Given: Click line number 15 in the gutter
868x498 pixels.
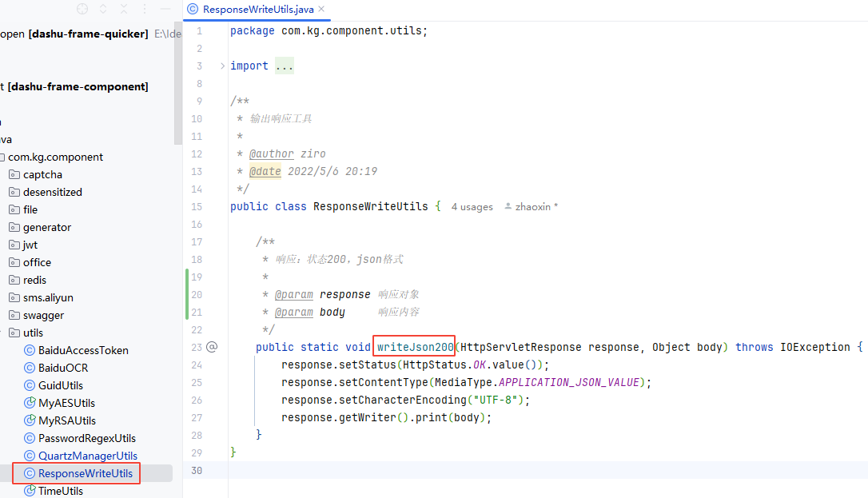Looking at the screenshot, I should click(x=197, y=206).
